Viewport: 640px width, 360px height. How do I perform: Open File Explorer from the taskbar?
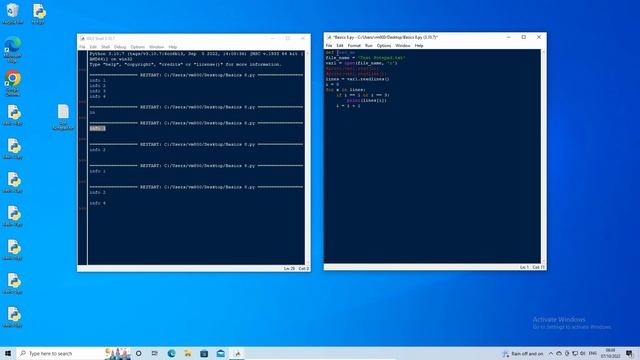[188, 353]
